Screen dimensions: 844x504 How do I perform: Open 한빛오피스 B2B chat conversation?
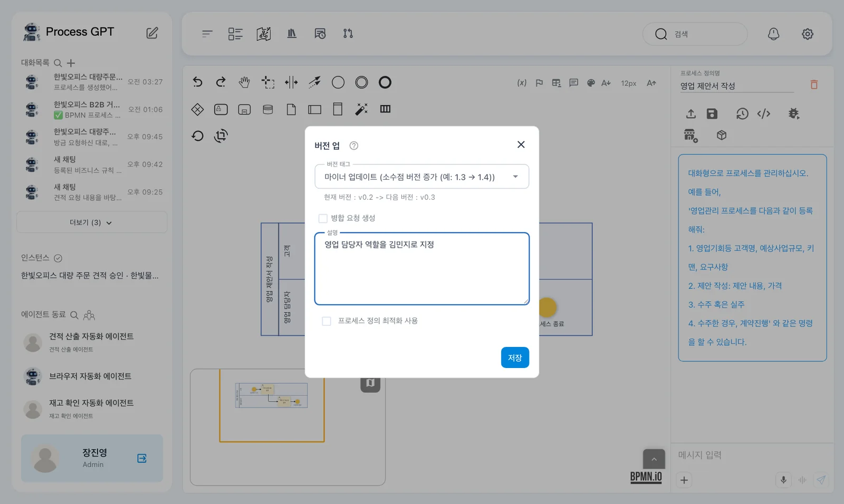point(93,109)
